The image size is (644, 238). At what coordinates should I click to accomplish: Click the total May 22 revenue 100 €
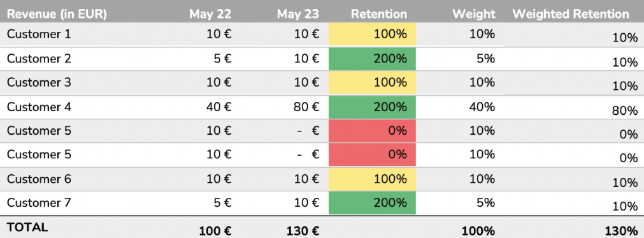(215, 231)
